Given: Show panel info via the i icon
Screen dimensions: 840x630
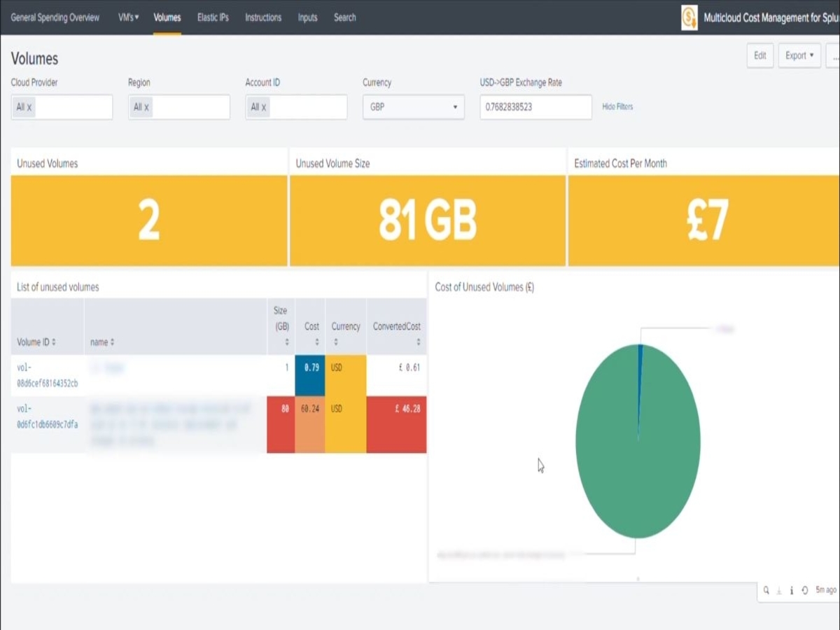Looking at the screenshot, I should tap(792, 590).
